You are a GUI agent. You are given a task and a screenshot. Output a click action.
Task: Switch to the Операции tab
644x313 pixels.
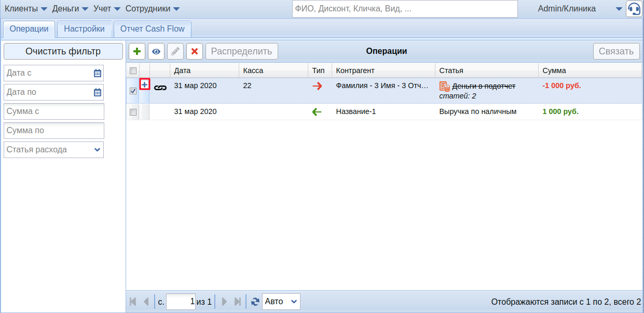pyautogui.click(x=29, y=29)
